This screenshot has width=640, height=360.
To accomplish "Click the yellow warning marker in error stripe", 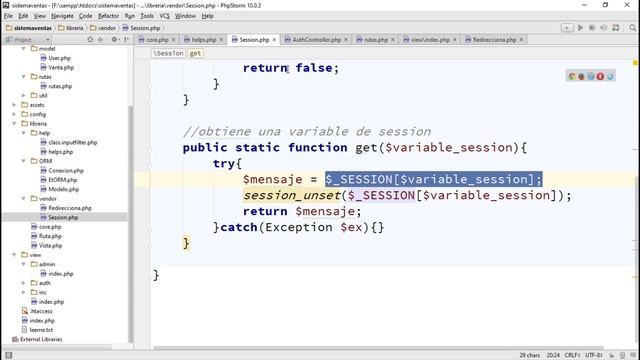I will [635, 62].
